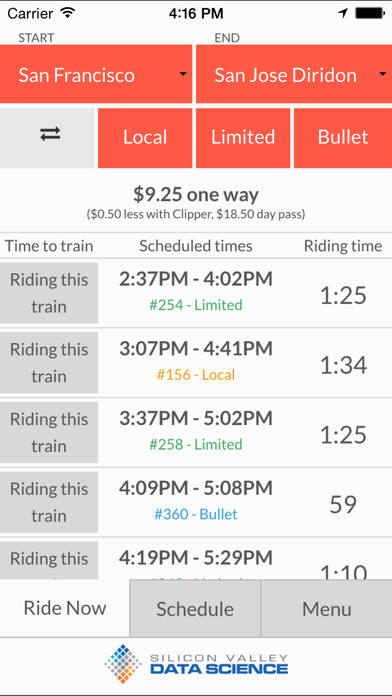Mark riding train #258 Limited
The height and width of the screenshot is (696, 392).
click(x=49, y=432)
